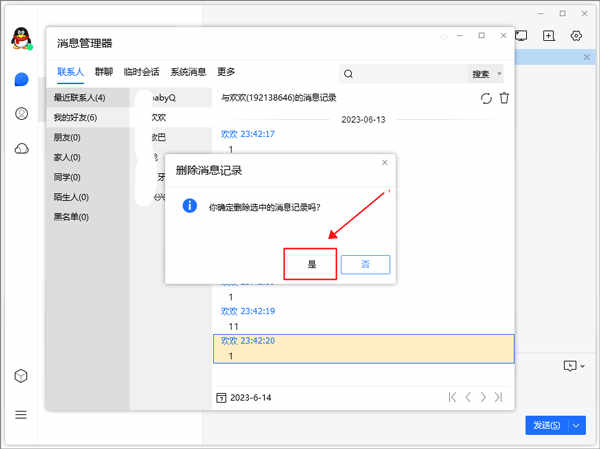Select the 我的好友(6) group

[88, 118]
